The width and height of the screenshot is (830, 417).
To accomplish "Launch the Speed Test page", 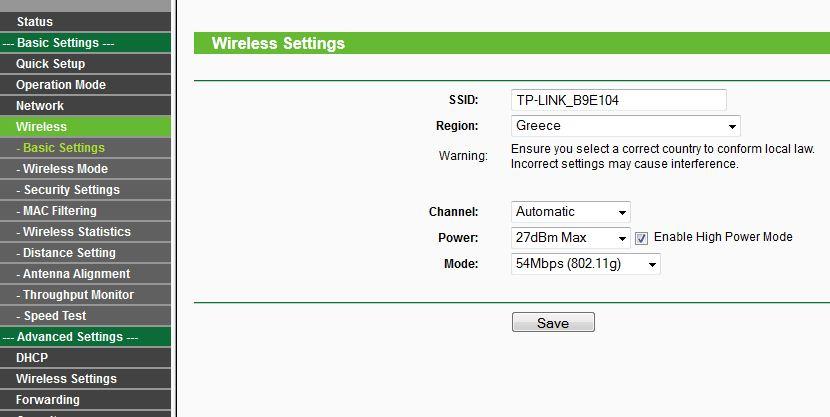I will (85, 315).
